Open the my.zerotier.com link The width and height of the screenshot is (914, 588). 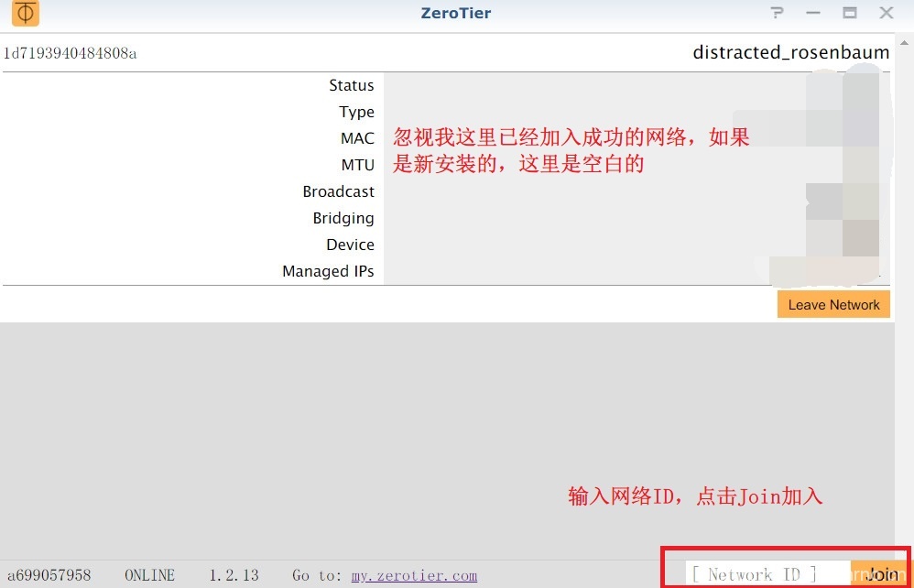(414, 575)
